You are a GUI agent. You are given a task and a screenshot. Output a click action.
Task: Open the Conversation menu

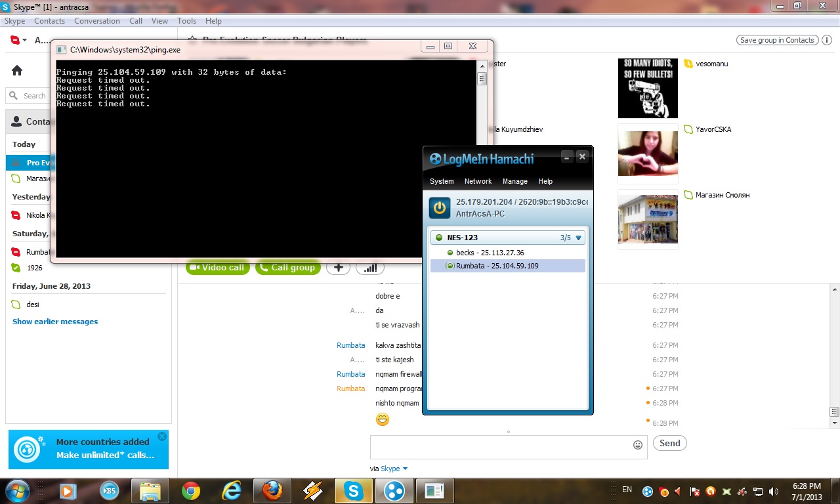pos(97,21)
